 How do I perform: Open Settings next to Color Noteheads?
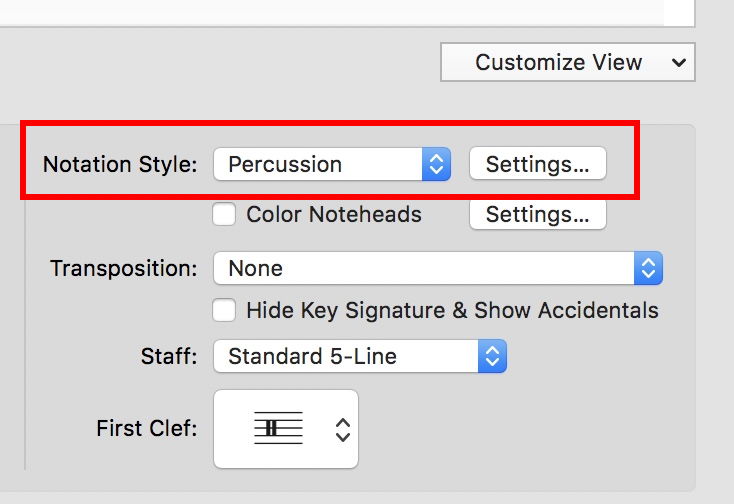[537, 214]
